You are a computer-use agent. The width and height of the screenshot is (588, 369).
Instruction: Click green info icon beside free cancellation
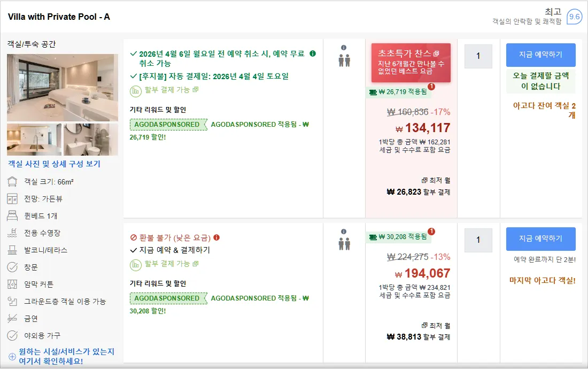(x=313, y=53)
